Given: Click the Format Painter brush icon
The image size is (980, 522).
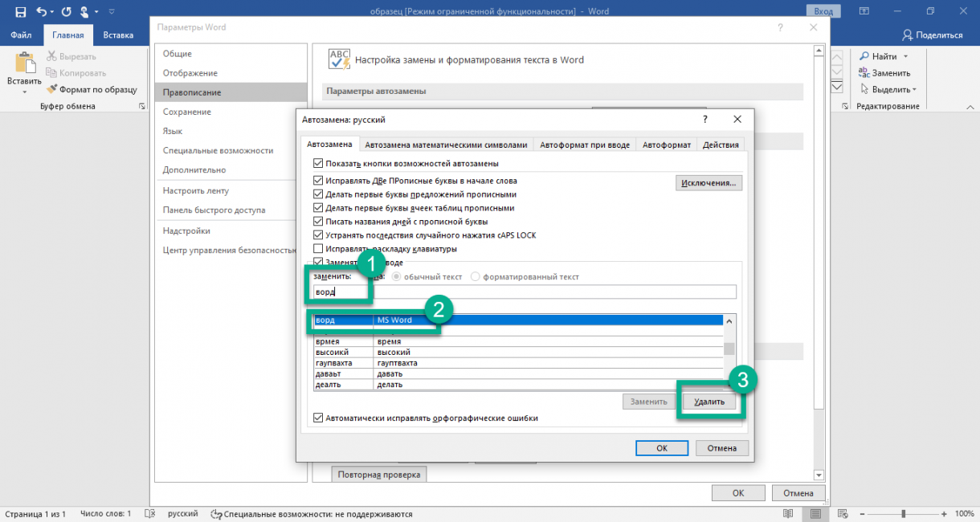Looking at the screenshot, I should click(x=52, y=90).
